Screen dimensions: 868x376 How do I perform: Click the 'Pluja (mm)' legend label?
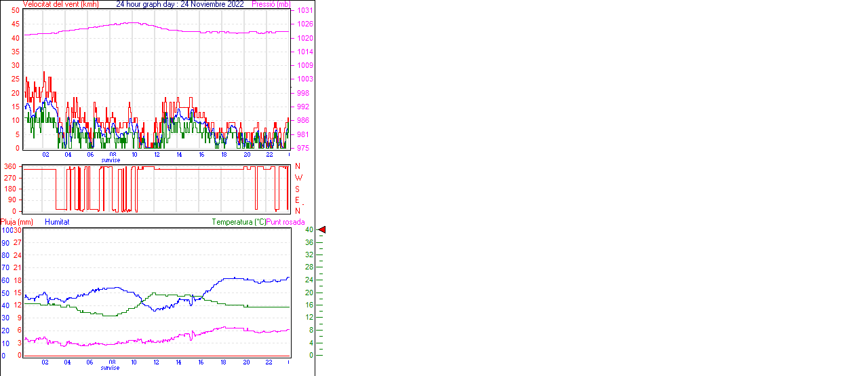click(x=17, y=222)
